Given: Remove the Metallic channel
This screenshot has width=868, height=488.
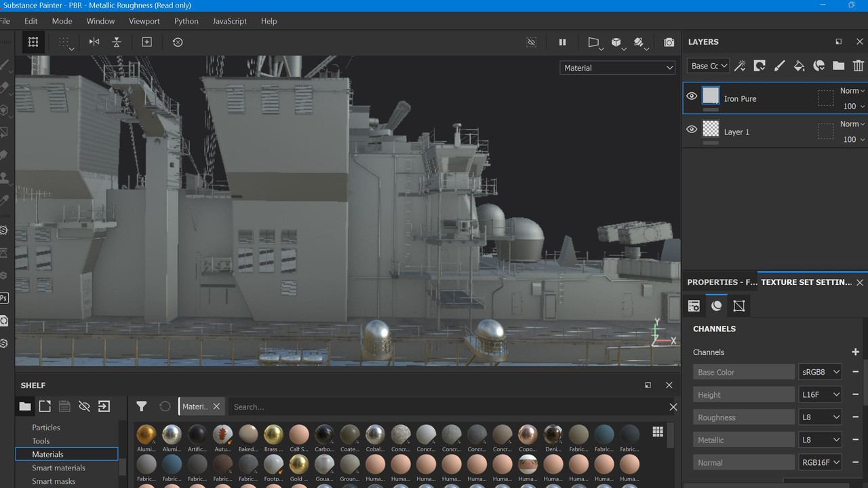Looking at the screenshot, I should 855,439.
